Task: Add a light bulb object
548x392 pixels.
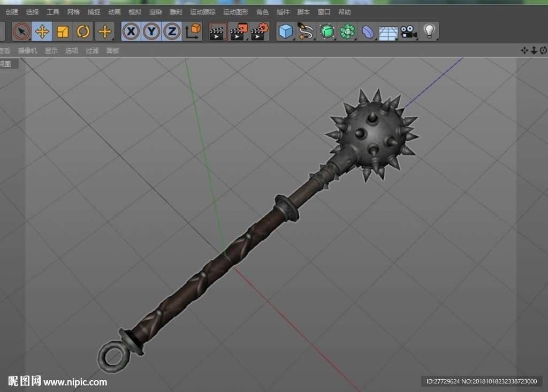Action: coord(429,32)
